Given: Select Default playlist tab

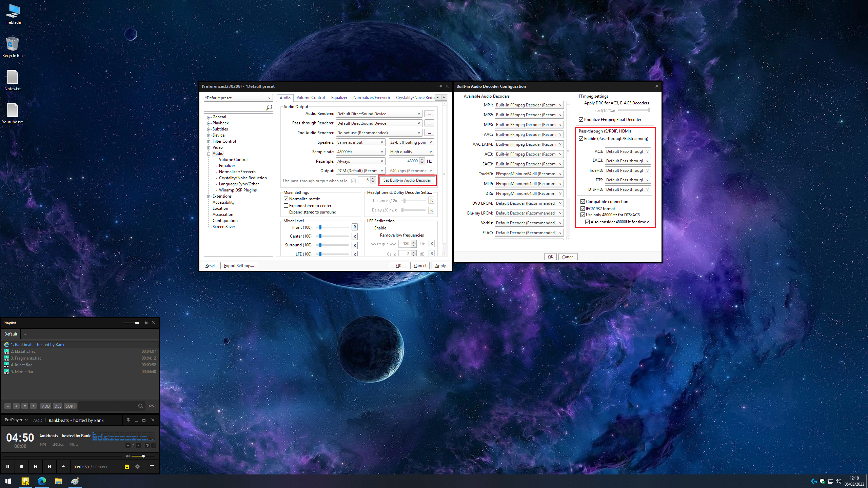Looking at the screenshot, I should pyautogui.click(x=11, y=334).
